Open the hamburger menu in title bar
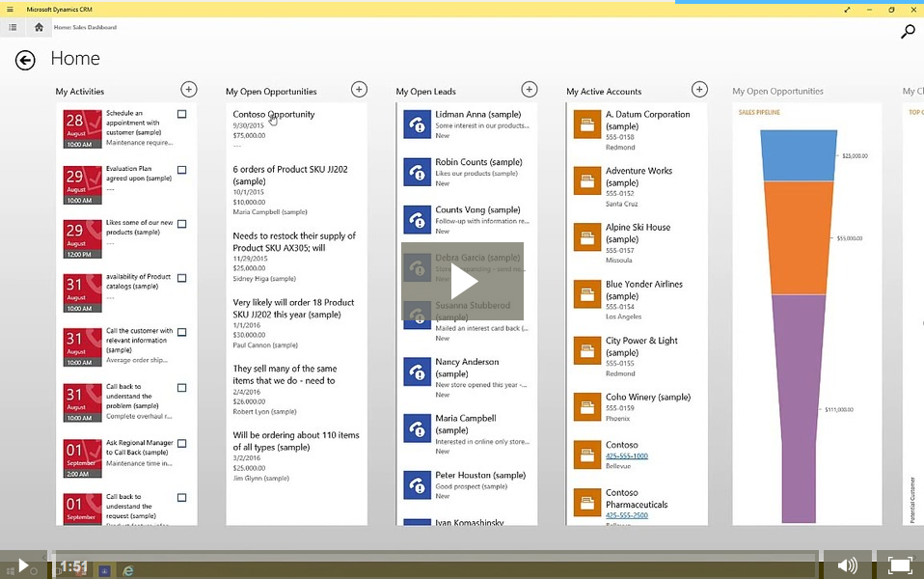Viewport: 924px width, 579px height. [10, 10]
